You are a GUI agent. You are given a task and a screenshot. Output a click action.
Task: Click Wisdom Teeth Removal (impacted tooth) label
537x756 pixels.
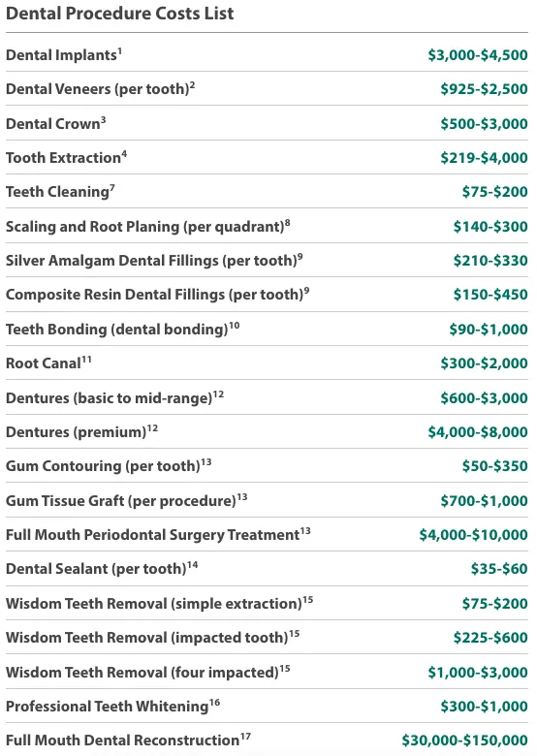pos(147,638)
